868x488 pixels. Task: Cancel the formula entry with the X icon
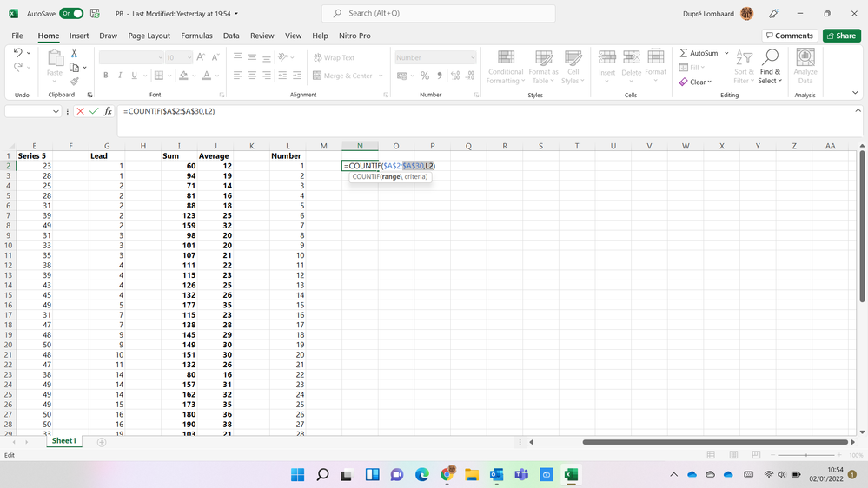pyautogui.click(x=80, y=111)
